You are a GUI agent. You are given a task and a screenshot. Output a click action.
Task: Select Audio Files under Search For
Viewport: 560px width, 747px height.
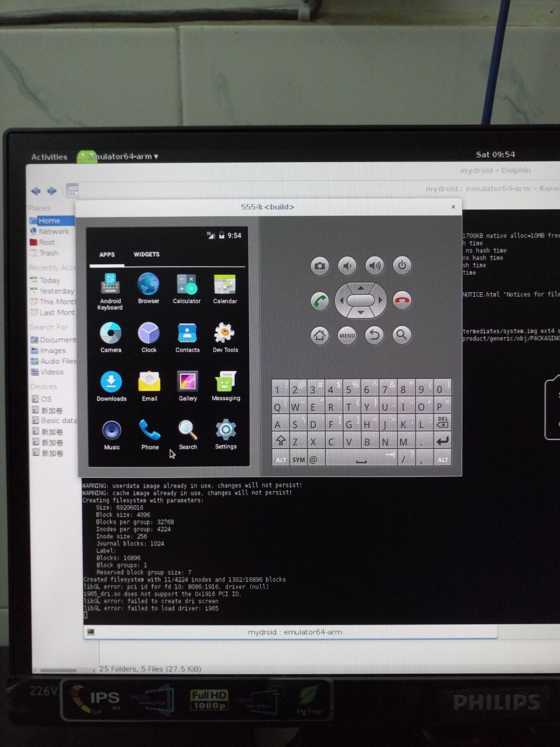[54, 361]
